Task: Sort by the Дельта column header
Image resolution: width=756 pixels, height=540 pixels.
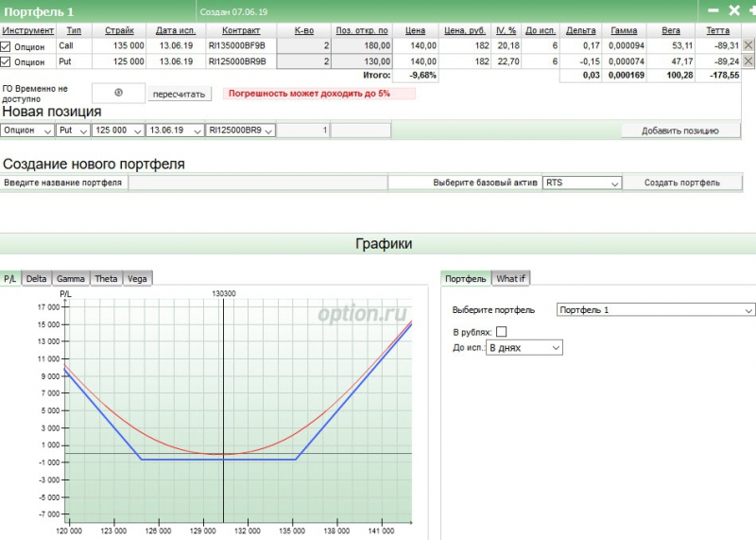Action: coord(580,30)
